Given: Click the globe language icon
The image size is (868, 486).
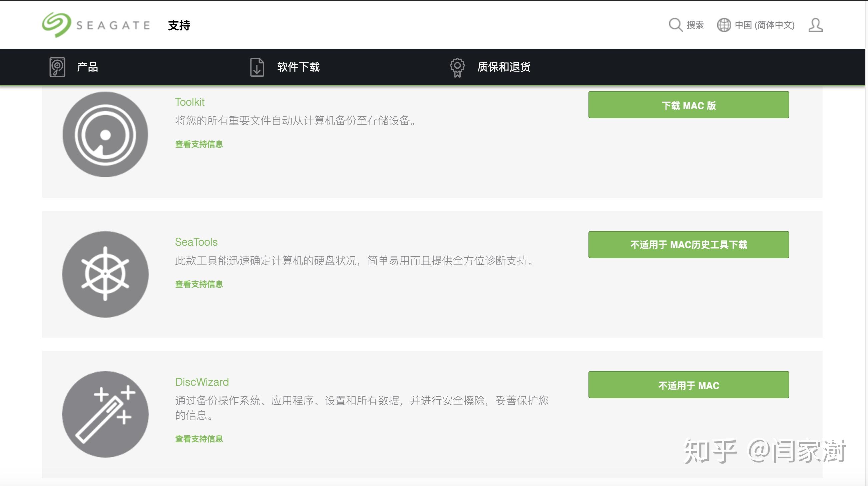Looking at the screenshot, I should click(x=724, y=25).
